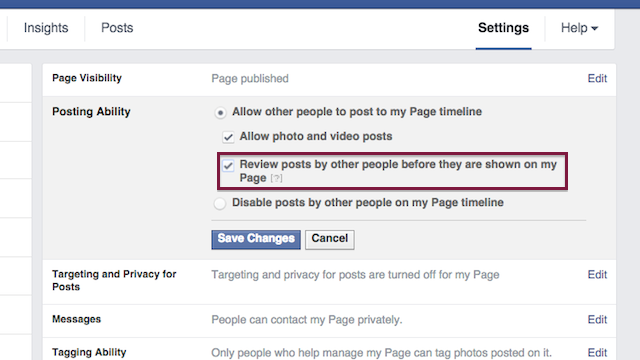
Task: Toggle Allow photo and video posts checkbox
Action: tap(228, 137)
